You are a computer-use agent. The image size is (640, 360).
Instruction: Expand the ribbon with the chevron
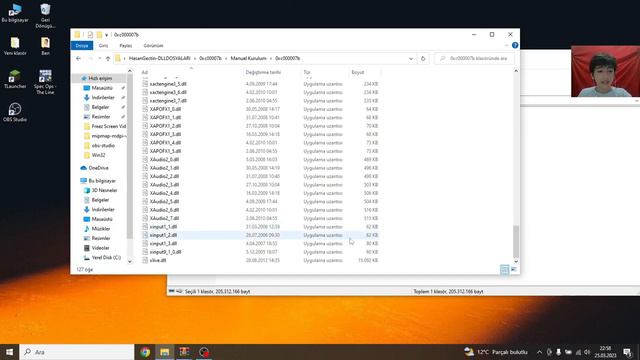click(507, 45)
